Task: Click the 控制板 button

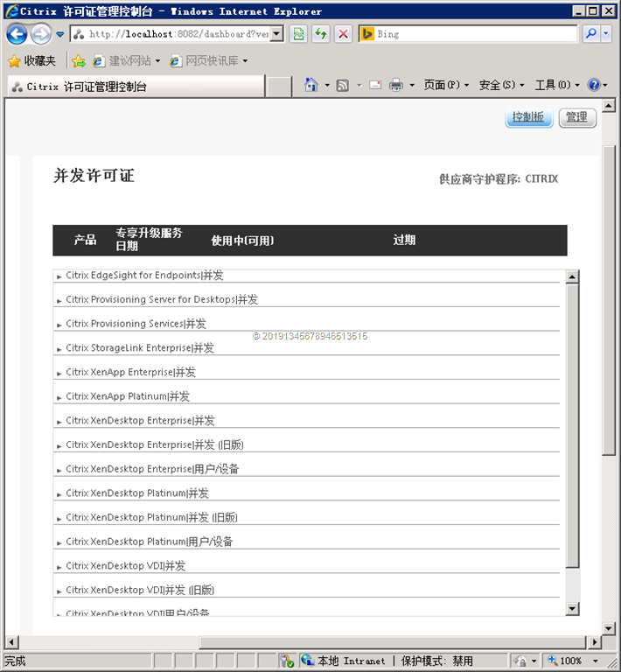Action: (x=528, y=117)
